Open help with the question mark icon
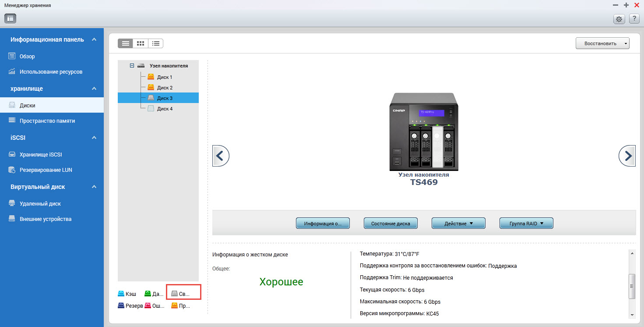Image resolution: width=644 pixels, height=327 pixels. (634, 19)
